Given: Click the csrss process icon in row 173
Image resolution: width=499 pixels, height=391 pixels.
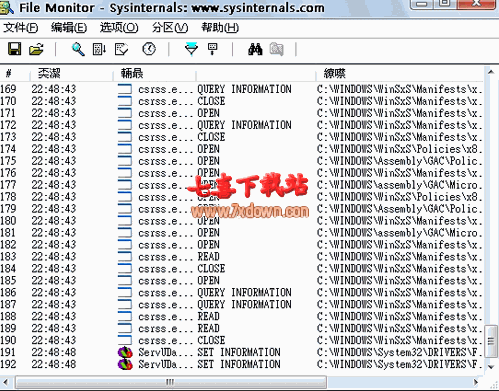Looking at the screenshot, I should (125, 137).
